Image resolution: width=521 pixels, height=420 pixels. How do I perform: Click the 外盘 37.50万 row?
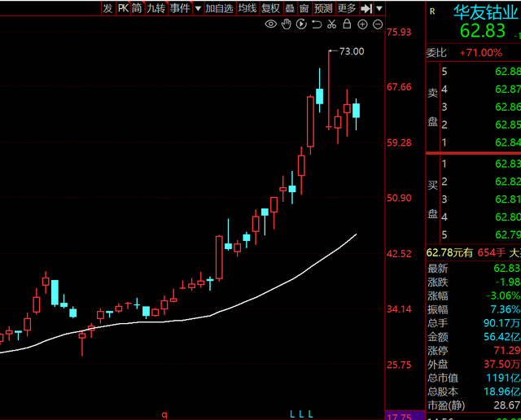point(474,364)
